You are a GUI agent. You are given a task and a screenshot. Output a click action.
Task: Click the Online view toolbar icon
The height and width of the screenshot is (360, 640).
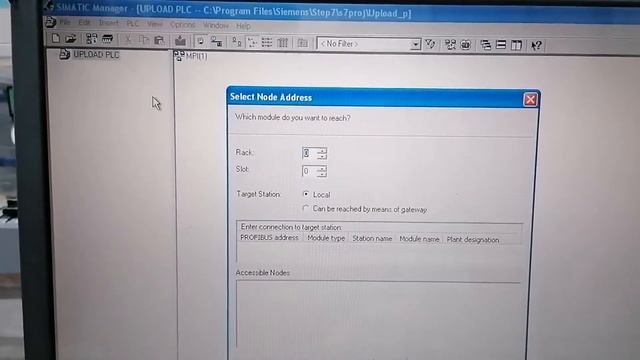click(200, 41)
